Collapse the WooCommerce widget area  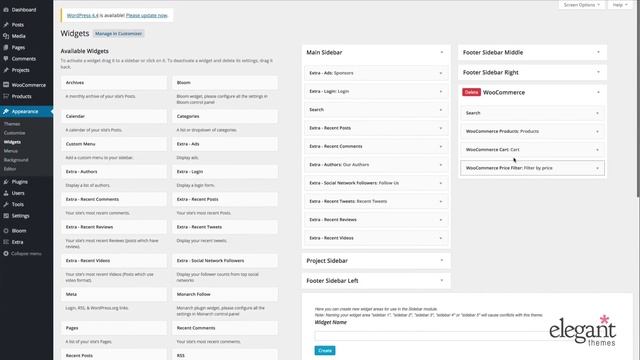(x=598, y=92)
